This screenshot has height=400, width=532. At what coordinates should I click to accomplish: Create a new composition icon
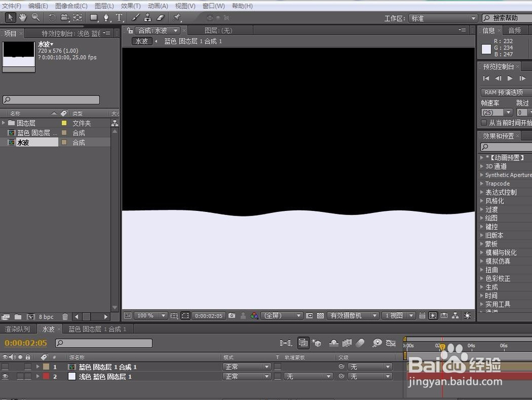coord(30,316)
